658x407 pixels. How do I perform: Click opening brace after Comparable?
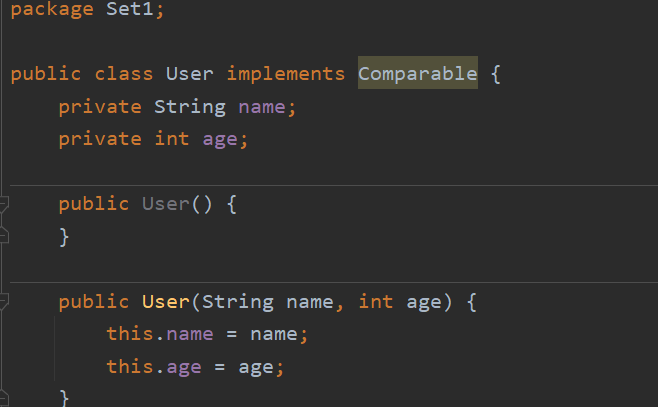[x=496, y=74]
